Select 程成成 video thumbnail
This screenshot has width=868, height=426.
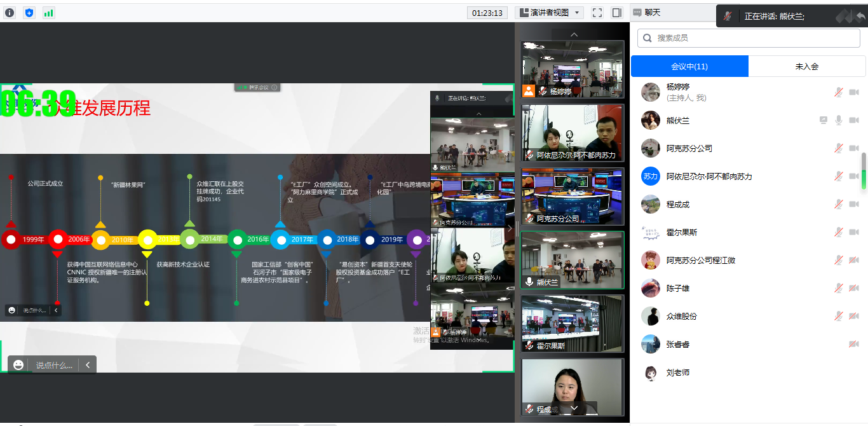[x=573, y=387]
